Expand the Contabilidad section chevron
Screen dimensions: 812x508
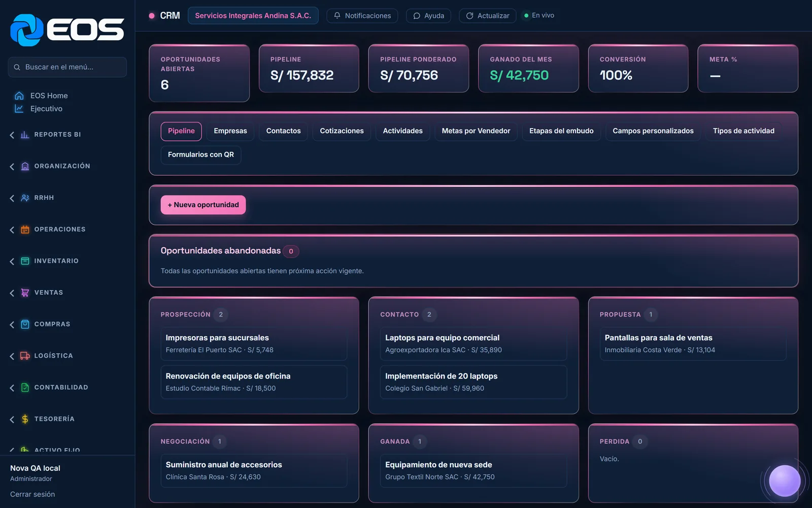pos(12,388)
